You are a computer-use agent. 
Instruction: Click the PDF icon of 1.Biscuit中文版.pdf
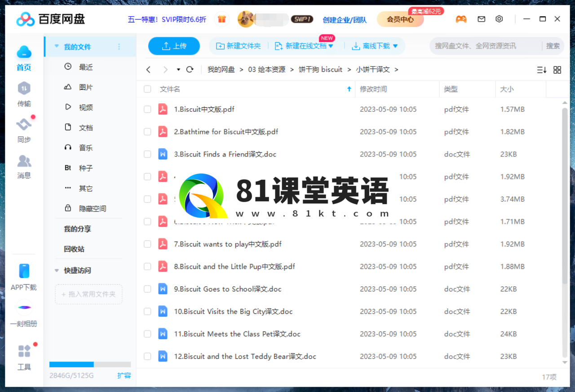click(163, 109)
